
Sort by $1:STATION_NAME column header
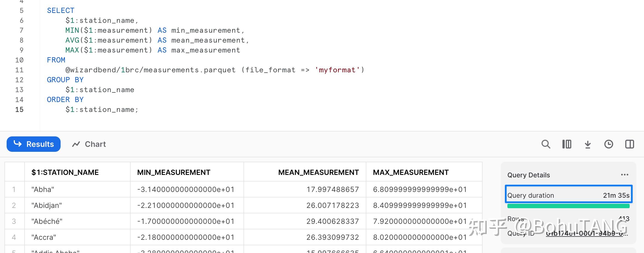(65, 172)
